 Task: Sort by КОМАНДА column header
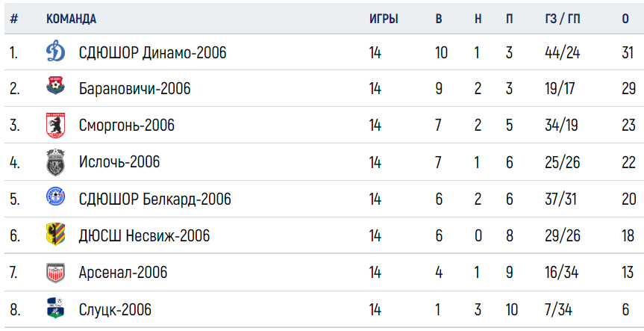pos(71,19)
